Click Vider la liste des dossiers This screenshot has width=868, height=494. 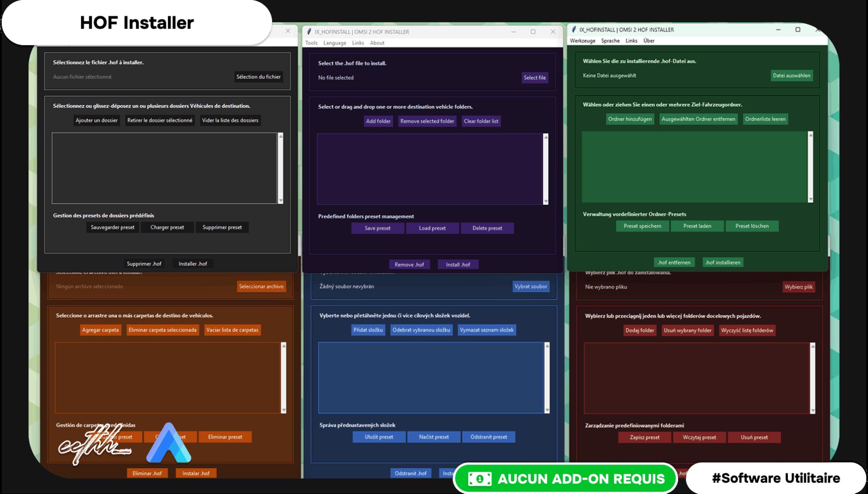[230, 120]
